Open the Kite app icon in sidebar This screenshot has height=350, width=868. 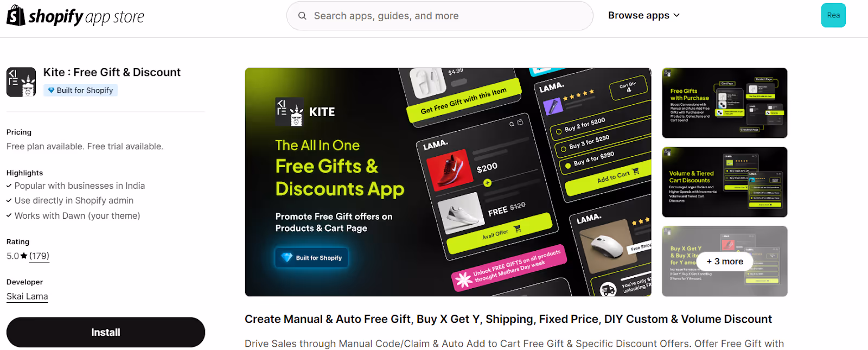click(21, 82)
